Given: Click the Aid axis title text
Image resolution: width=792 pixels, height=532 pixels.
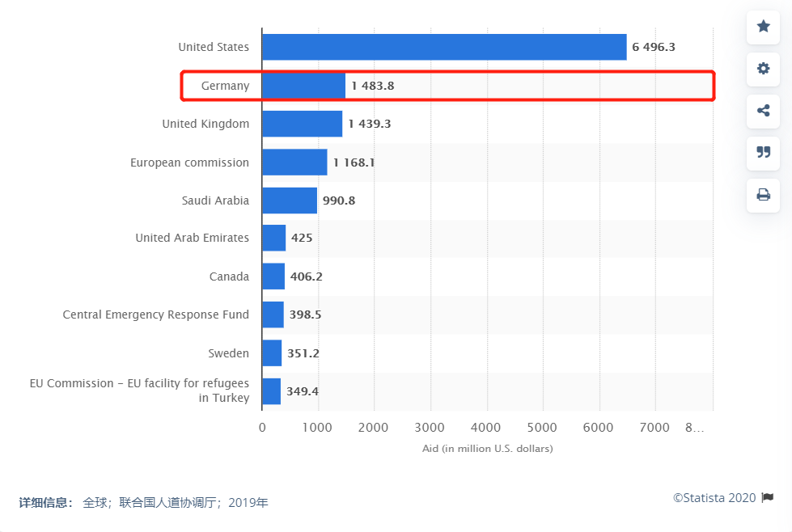Looking at the screenshot, I should [x=487, y=448].
